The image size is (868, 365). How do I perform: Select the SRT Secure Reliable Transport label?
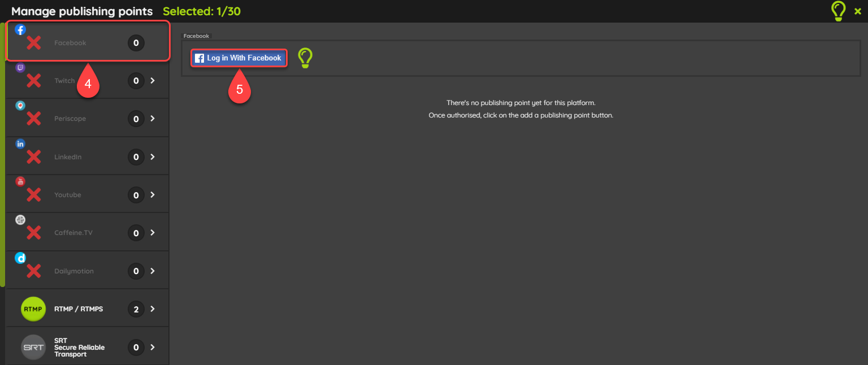80,347
